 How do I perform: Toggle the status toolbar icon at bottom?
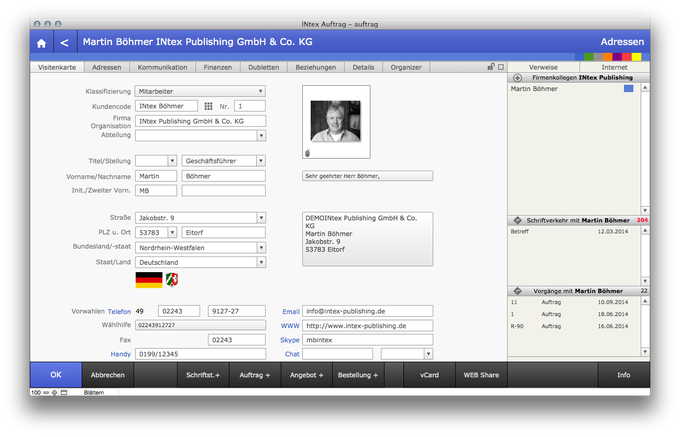coord(64,392)
